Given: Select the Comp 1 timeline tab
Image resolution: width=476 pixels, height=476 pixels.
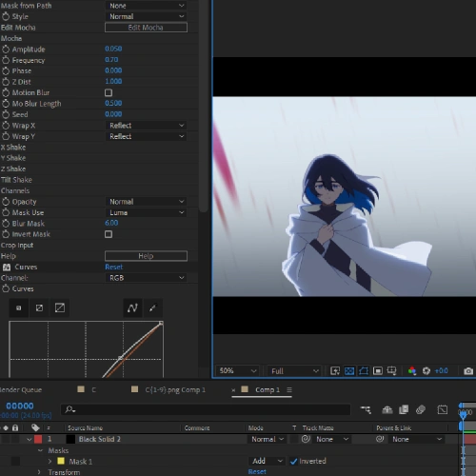Looking at the screenshot, I should 268,389.
